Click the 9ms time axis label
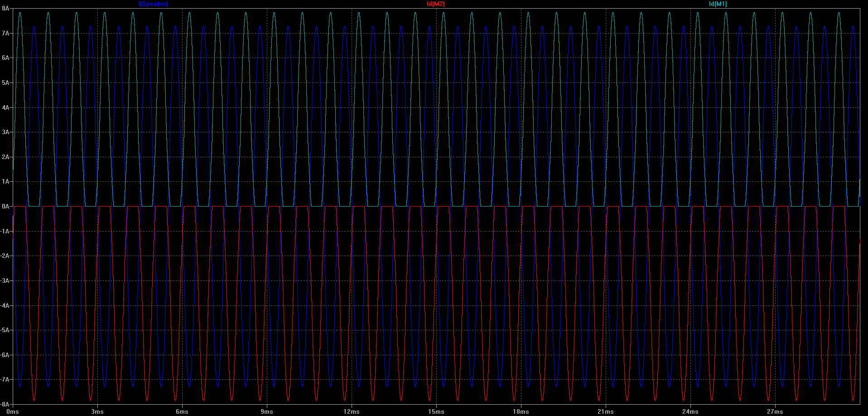Image resolution: width=868 pixels, height=416 pixels. point(267,412)
